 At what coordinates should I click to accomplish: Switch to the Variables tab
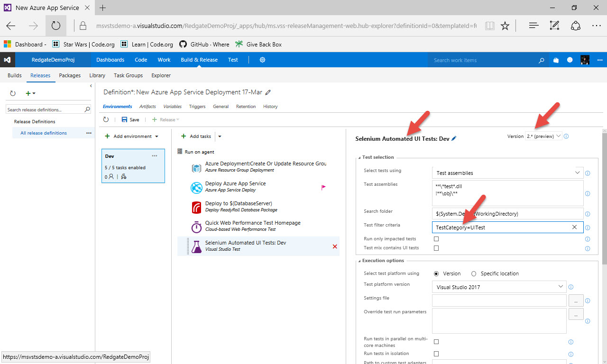point(173,107)
